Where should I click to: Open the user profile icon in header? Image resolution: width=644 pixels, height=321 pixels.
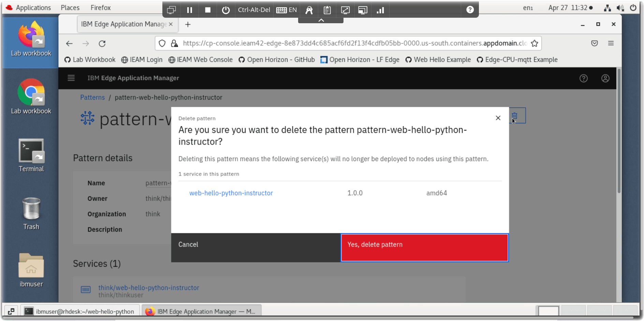pyautogui.click(x=605, y=78)
